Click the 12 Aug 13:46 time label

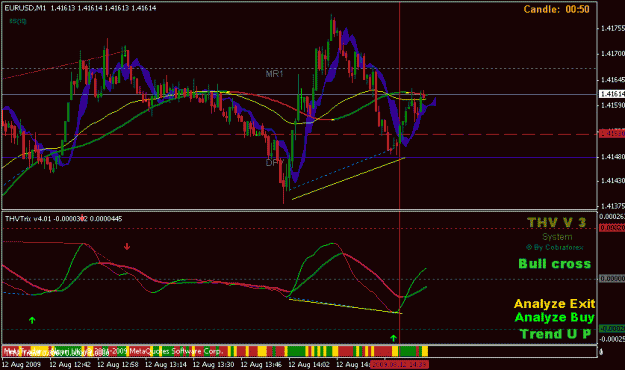tap(261, 364)
